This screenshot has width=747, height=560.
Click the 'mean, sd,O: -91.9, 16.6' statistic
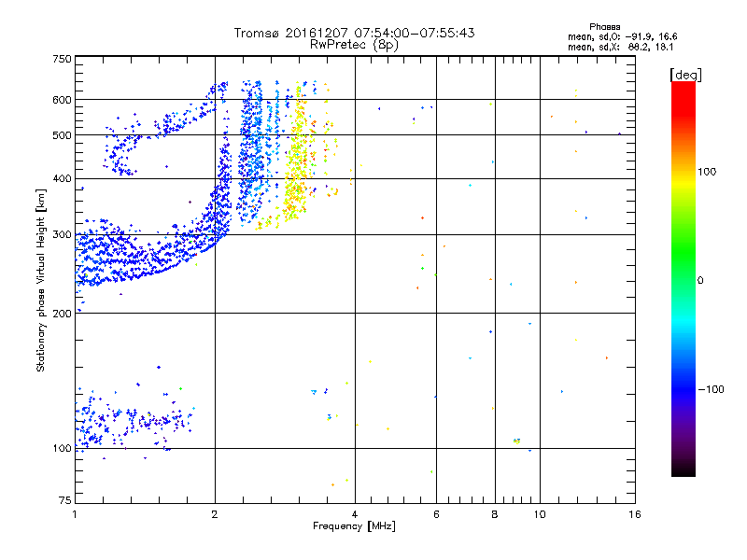[x=622, y=36]
